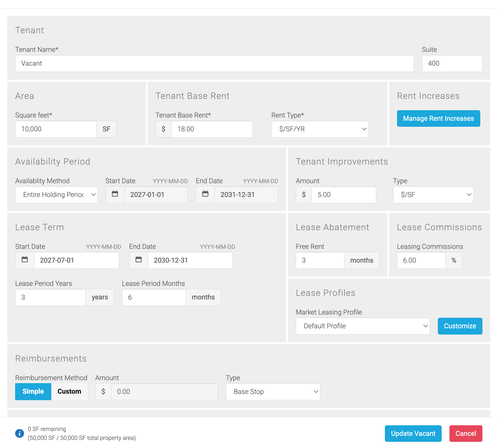Click the Manage Rent Increases button

[438, 118]
